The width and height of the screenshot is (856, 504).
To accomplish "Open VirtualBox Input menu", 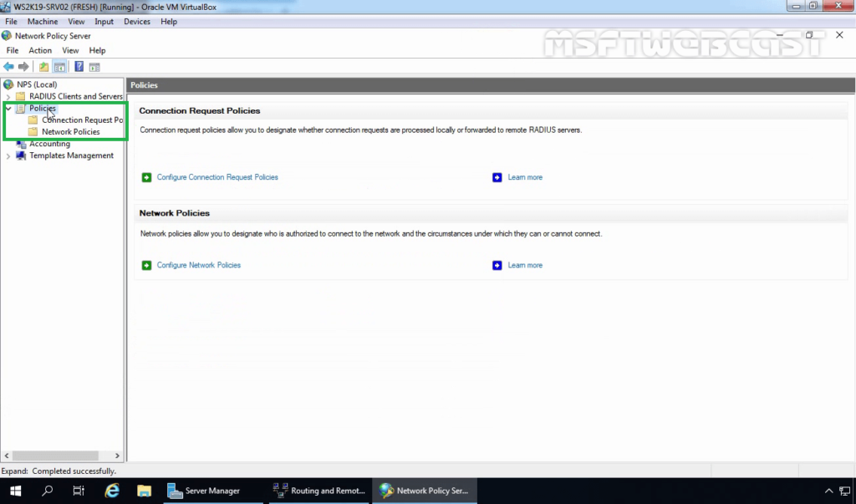I will click(104, 21).
